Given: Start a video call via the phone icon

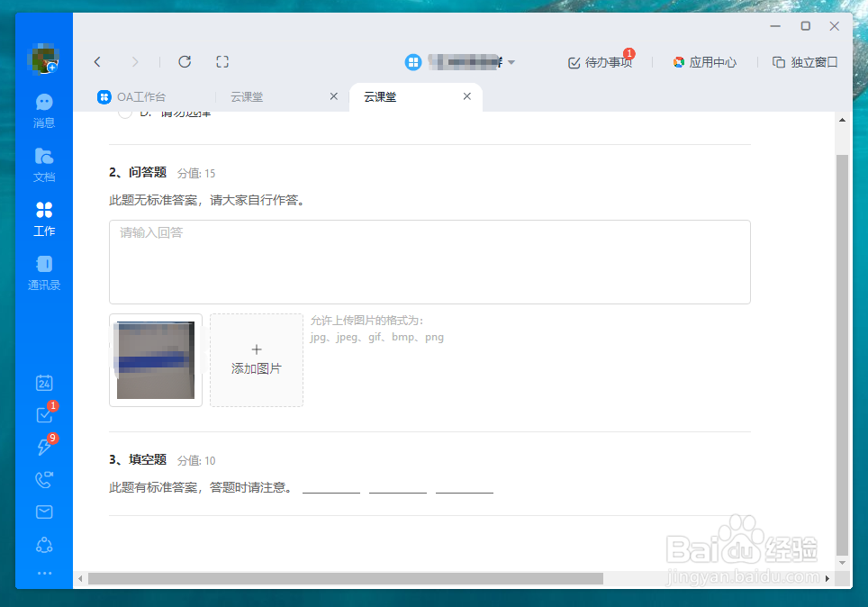Looking at the screenshot, I should click(x=43, y=480).
